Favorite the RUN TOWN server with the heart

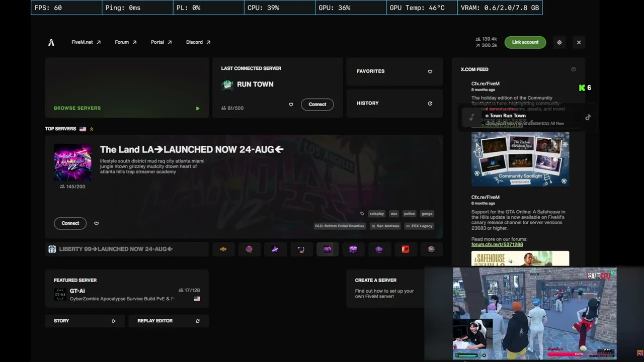click(x=291, y=105)
